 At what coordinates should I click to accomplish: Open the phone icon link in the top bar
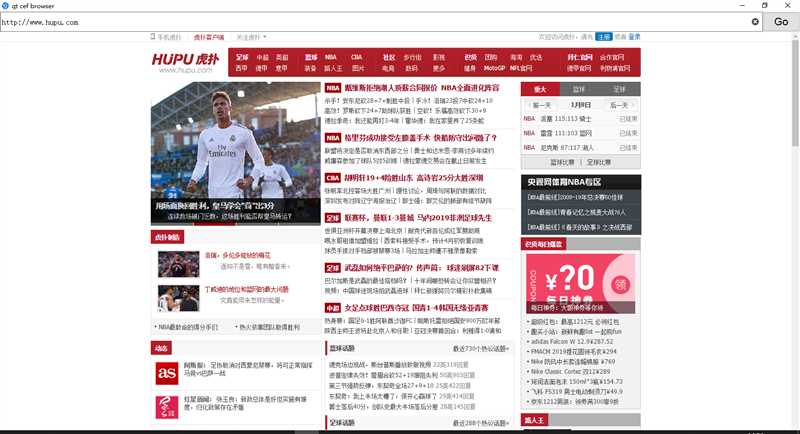153,37
